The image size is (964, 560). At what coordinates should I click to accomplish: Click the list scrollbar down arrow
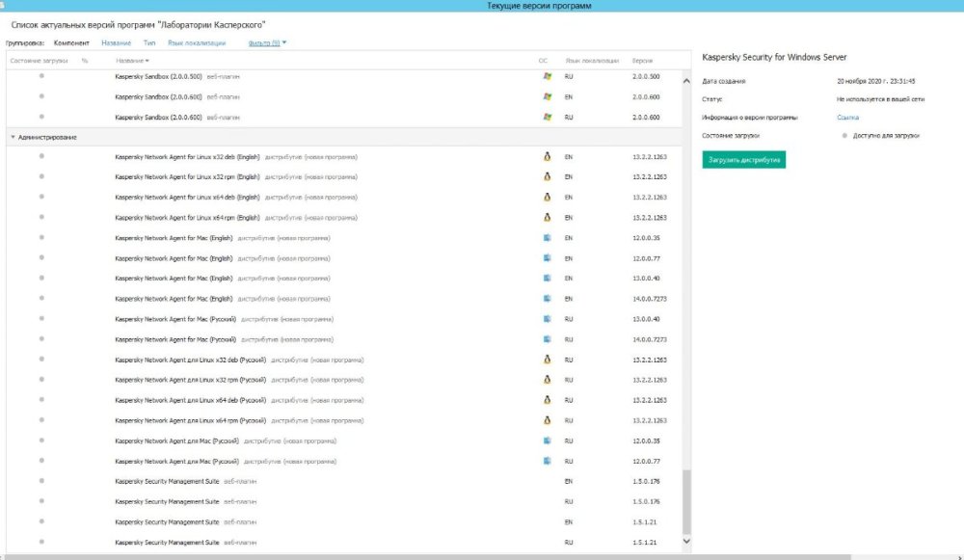pyautogui.click(x=686, y=542)
